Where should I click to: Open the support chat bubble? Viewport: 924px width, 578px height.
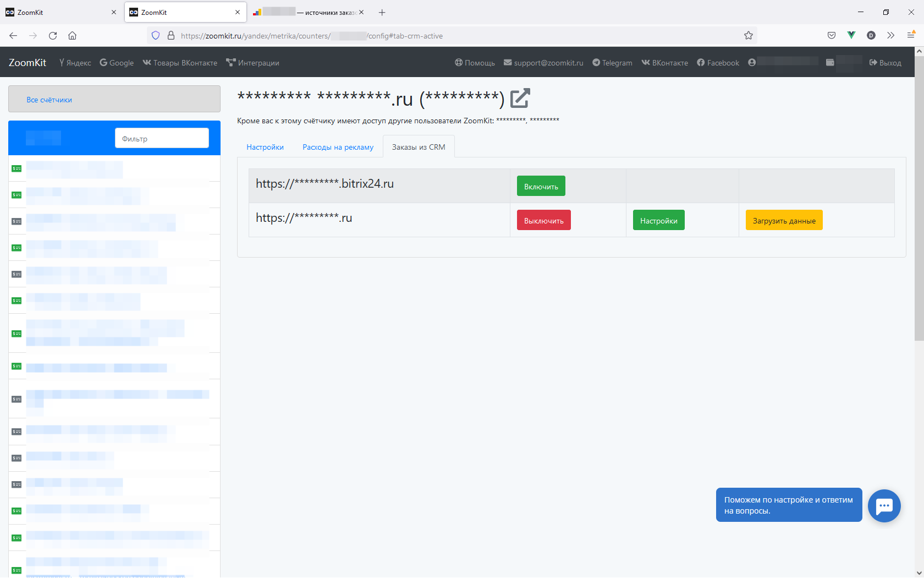point(884,506)
